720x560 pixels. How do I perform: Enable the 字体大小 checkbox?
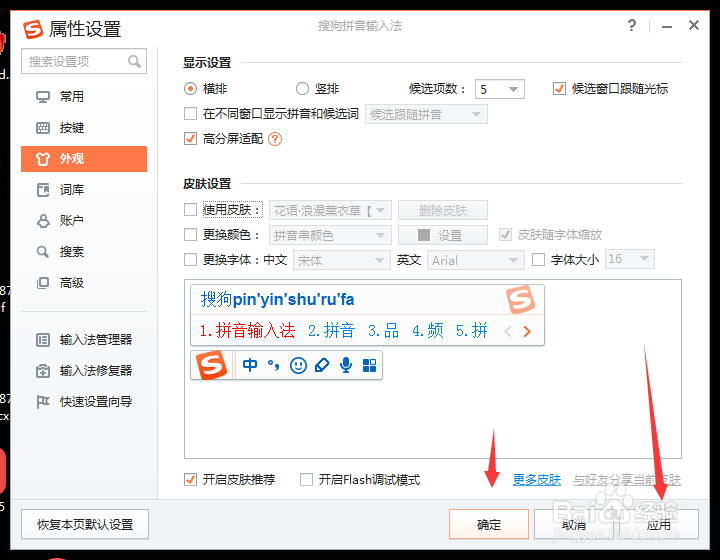pyautogui.click(x=538, y=259)
